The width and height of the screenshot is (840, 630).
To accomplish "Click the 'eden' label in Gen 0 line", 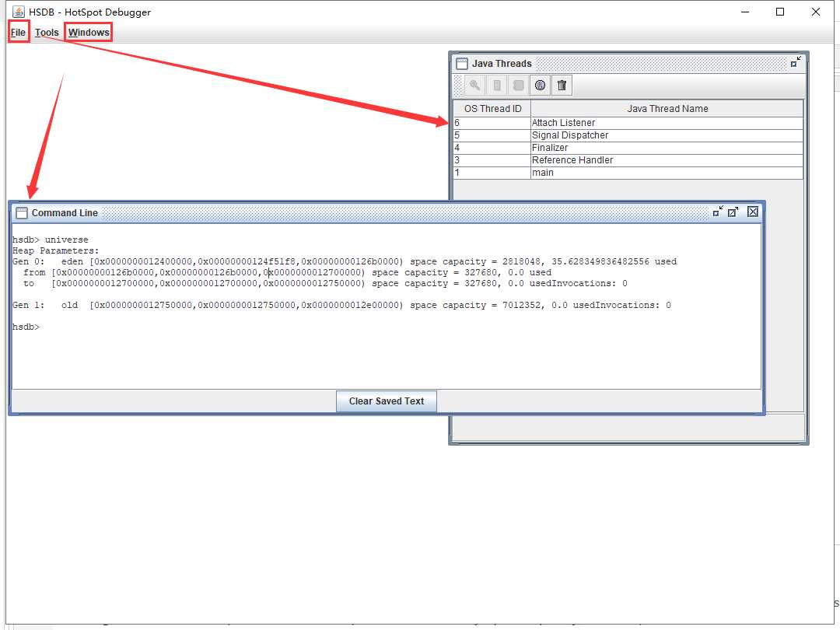I will point(72,261).
